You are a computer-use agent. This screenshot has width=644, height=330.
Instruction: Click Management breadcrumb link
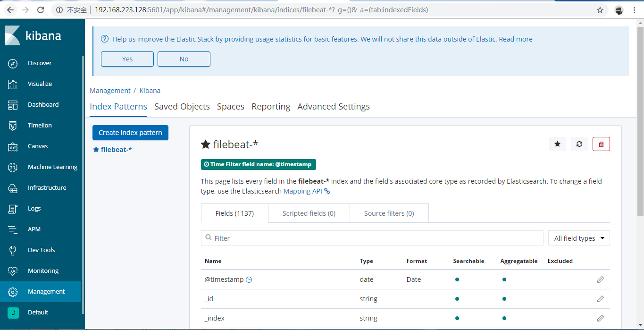(x=110, y=91)
